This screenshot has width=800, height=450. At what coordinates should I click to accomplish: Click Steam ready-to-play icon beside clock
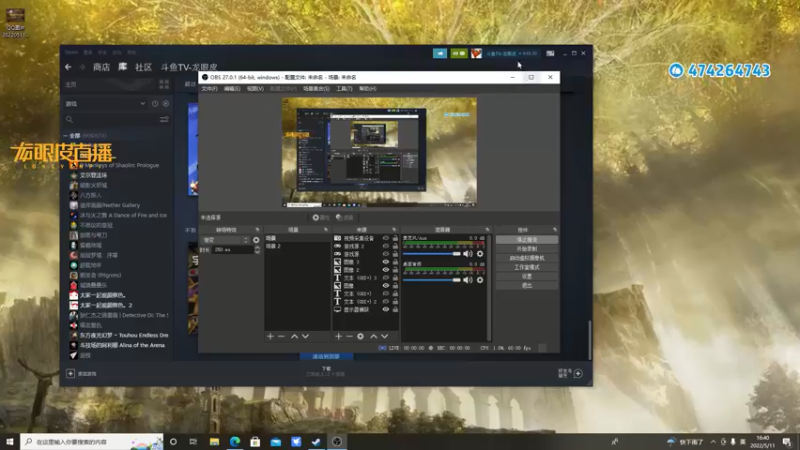coord(166,104)
